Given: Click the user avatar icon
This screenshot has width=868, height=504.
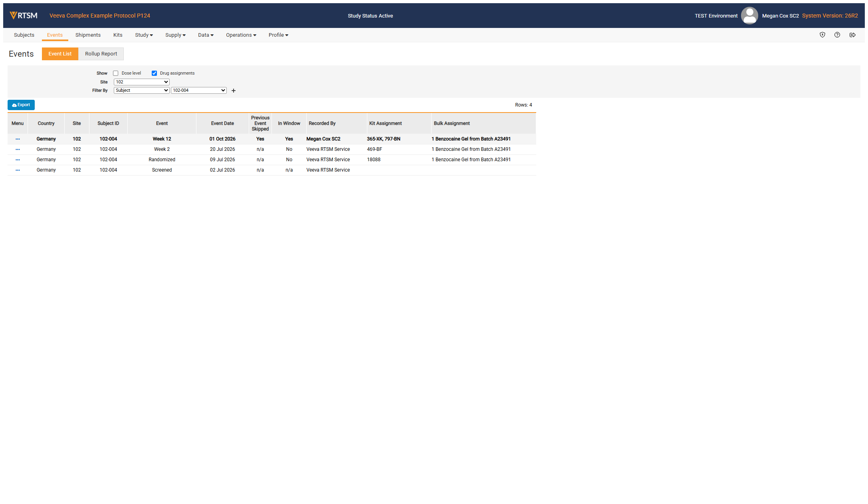Looking at the screenshot, I should pos(749,16).
